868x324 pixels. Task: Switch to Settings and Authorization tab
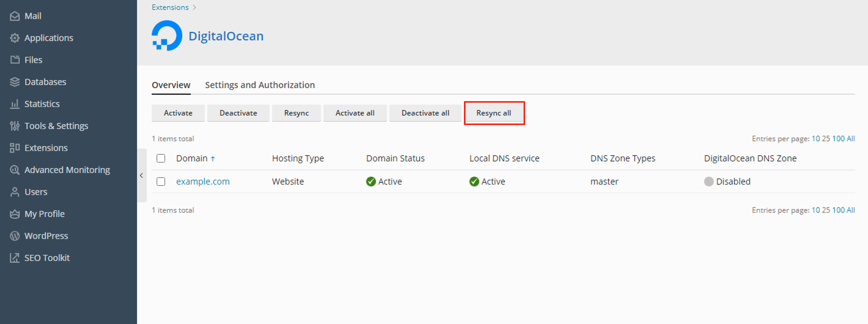tap(259, 85)
